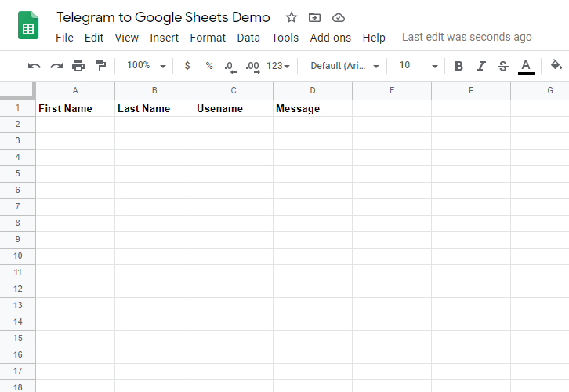This screenshot has width=569, height=392.
Task: Star the Telegram to Google Sheets Demo document
Action: [x=292, y=17]
